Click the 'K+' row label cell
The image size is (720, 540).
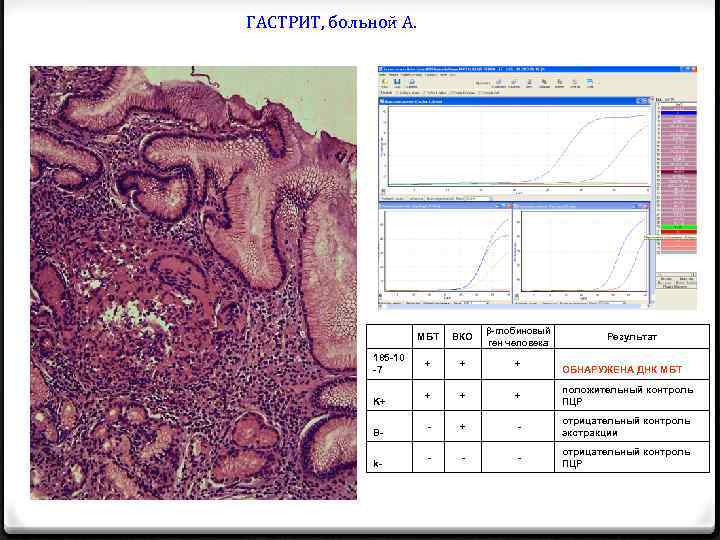pyautogui.click(x=389, y=396)
